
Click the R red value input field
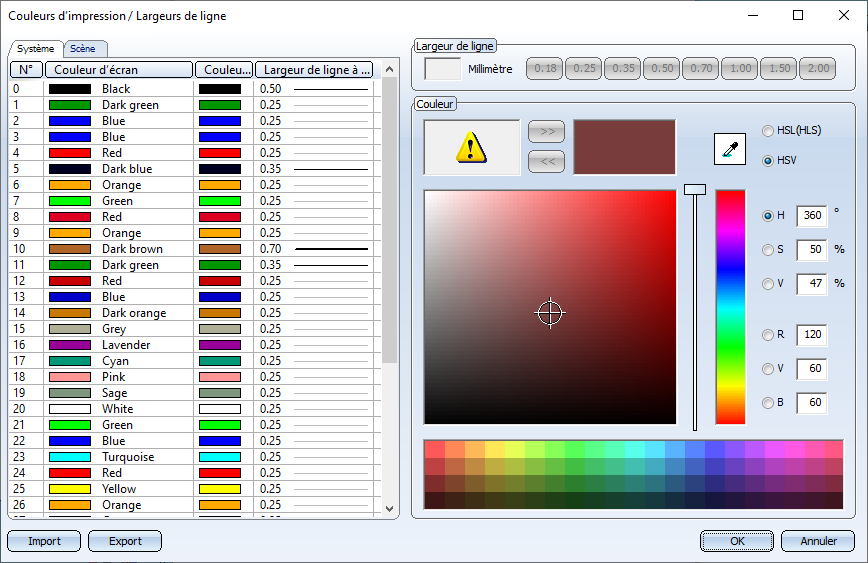pyautogui.click(x=811, y=335)
